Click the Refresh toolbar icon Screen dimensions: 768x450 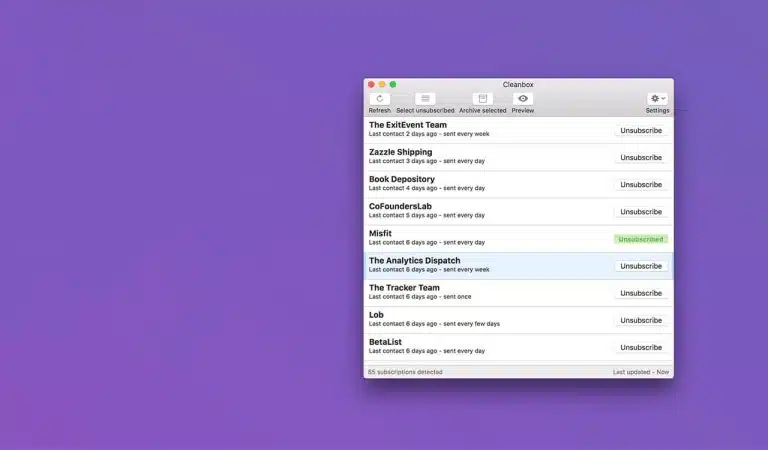coord(380,99)
